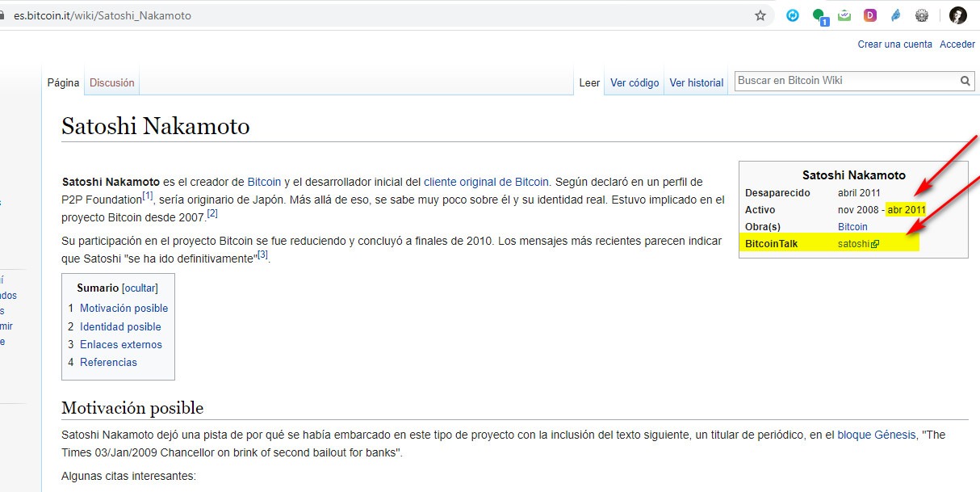Open the blue circular sync extension icon
This screenshot has width=980, height=492.
pyautogui.click(x=793, y=15)
